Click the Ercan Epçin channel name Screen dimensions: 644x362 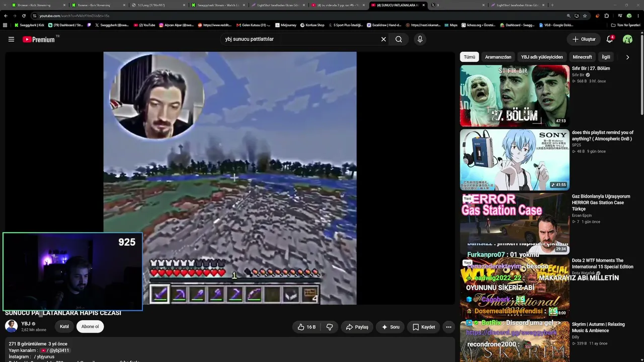(x=582, y=215)
